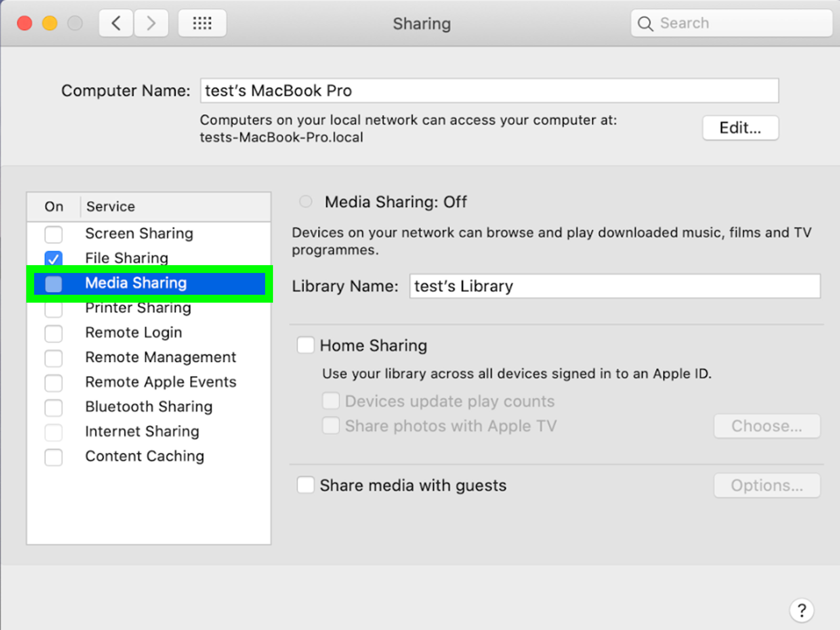The height and width of the screenshot is (630, 840).
Task: Click the Edit... button
Action: 740,128
